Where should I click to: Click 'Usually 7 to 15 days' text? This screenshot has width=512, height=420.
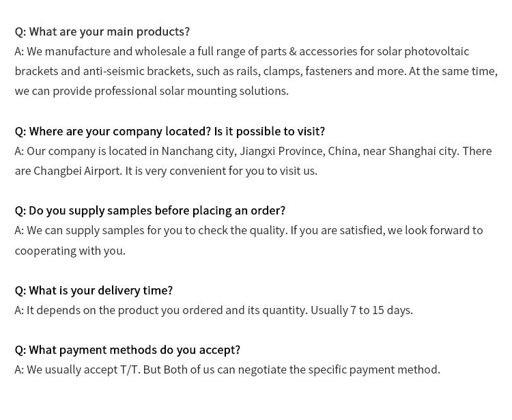[361, 310]
